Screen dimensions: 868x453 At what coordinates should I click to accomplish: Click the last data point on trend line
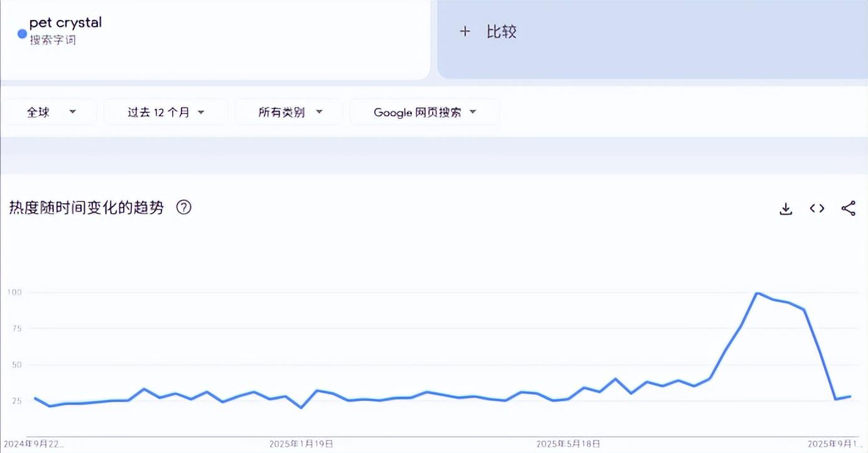(850, 396)
